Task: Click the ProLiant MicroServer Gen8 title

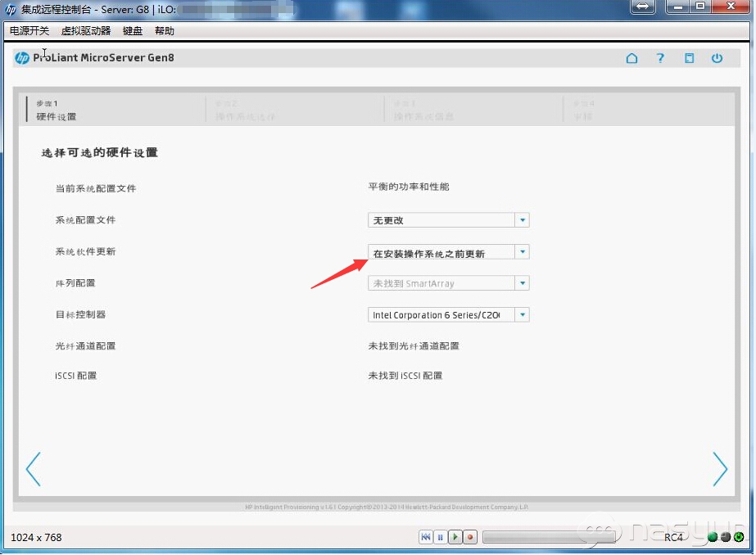Action: (x=103, y=58)
